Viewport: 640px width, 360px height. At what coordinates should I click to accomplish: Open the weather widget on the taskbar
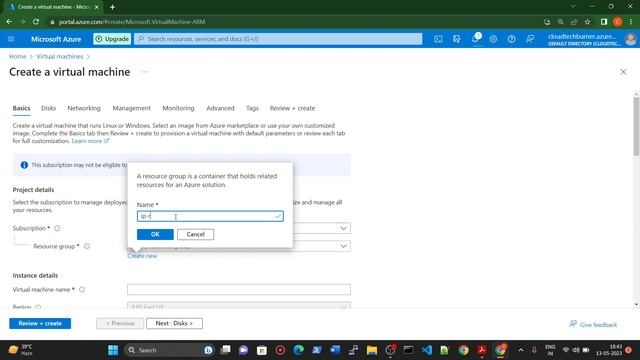[x=20, y=350]
